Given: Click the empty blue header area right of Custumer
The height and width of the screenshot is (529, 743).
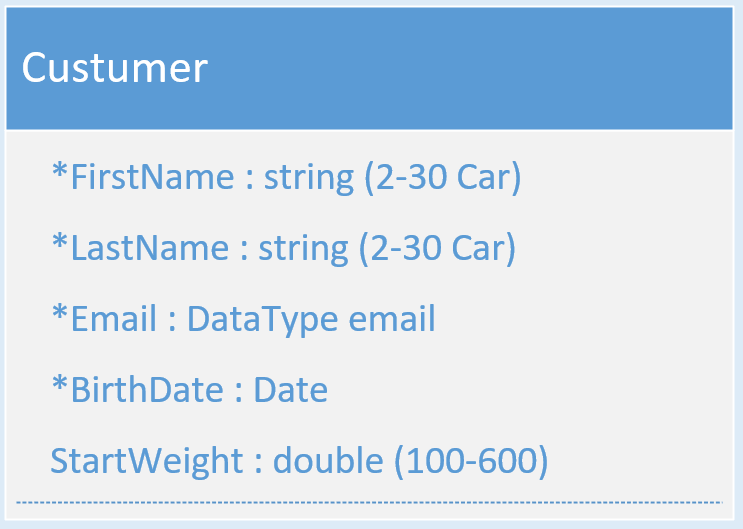Looking at the screenshot, I should 469,68.
